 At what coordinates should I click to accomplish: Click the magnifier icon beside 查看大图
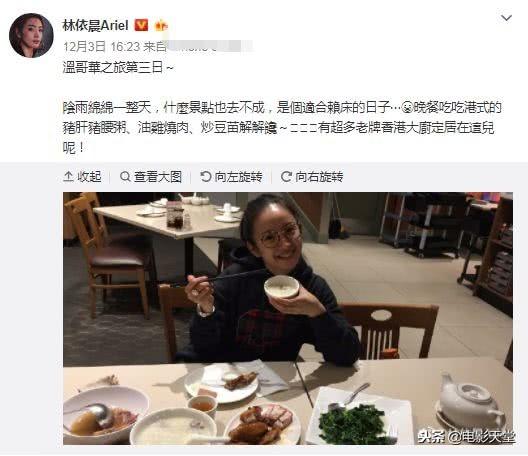tap(125, 176)
